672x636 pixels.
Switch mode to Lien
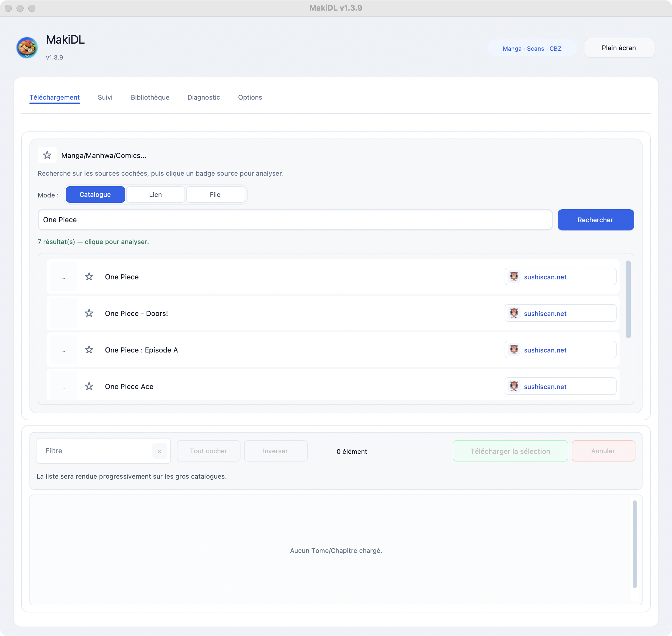click(156, 195)
